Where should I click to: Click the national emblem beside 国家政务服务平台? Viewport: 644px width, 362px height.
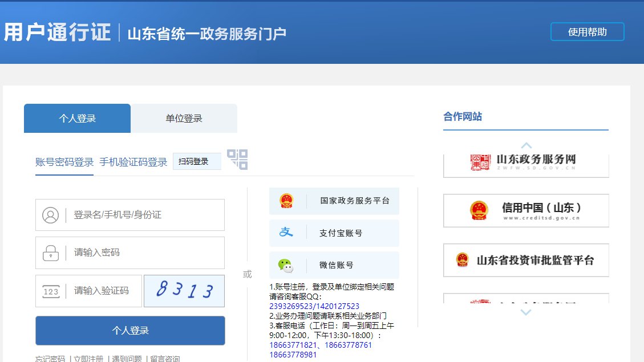(286, 201)
